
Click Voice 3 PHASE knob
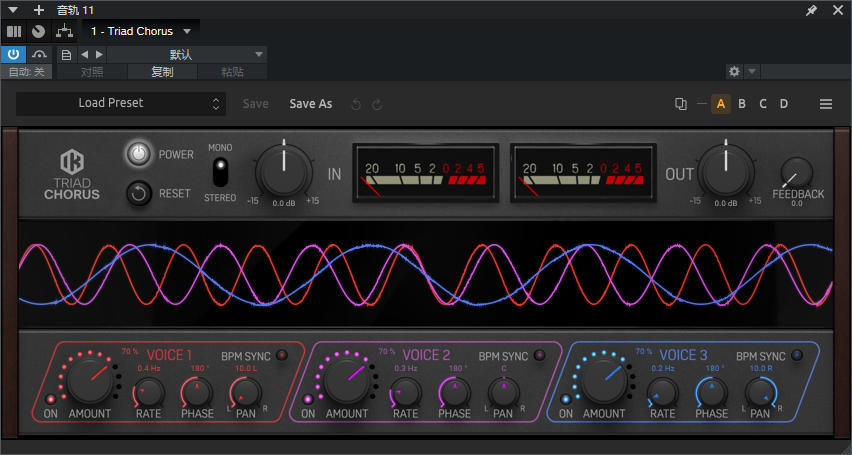pos(712,394)
